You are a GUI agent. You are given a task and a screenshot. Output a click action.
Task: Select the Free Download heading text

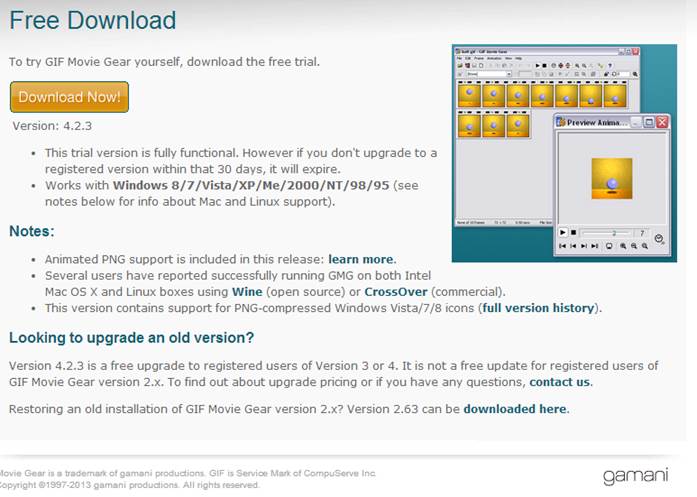(x=92, y=20)
